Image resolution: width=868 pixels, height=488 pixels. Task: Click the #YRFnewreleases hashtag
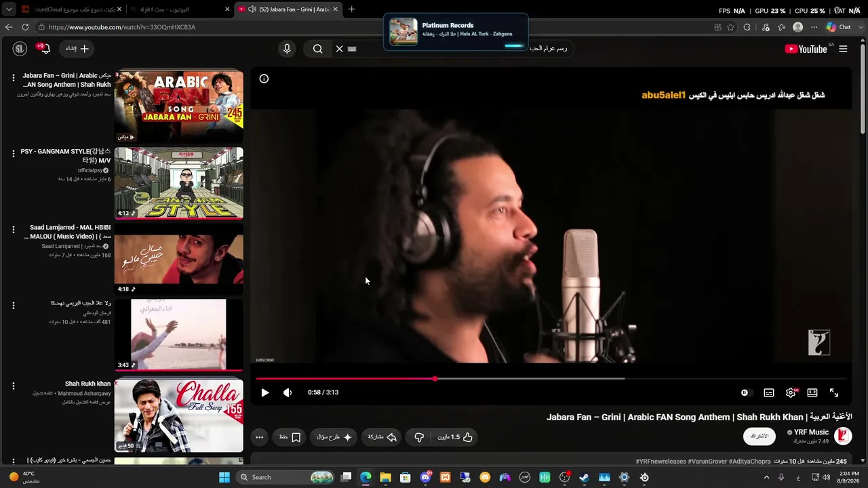coord(661,462)
